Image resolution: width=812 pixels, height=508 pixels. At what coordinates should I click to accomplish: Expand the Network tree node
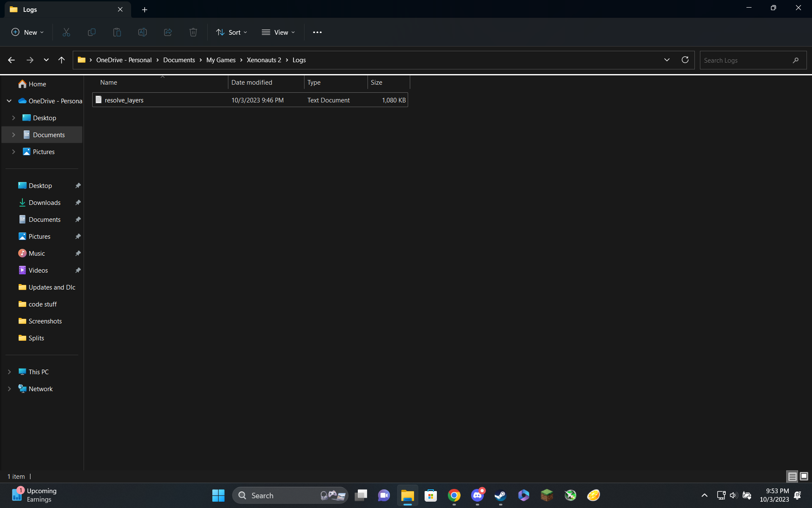[x=9, y=389]
